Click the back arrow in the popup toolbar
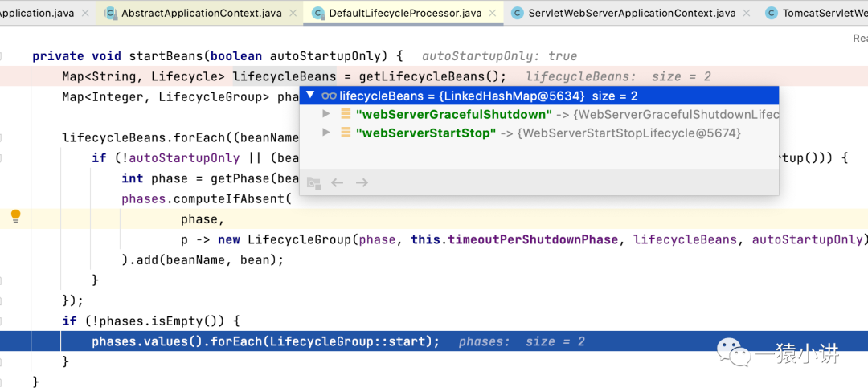Viewport: 868px width, 392px height. (337, 182)
